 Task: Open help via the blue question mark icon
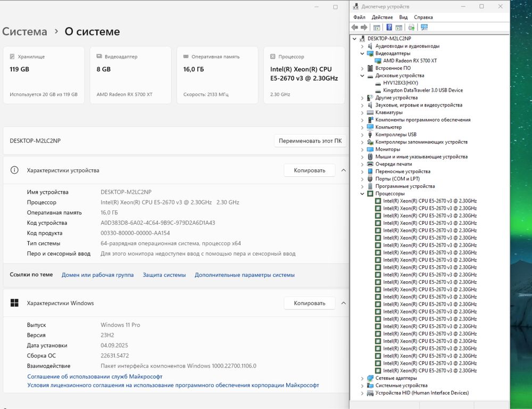pyautogui.click(x=389, y=28)
